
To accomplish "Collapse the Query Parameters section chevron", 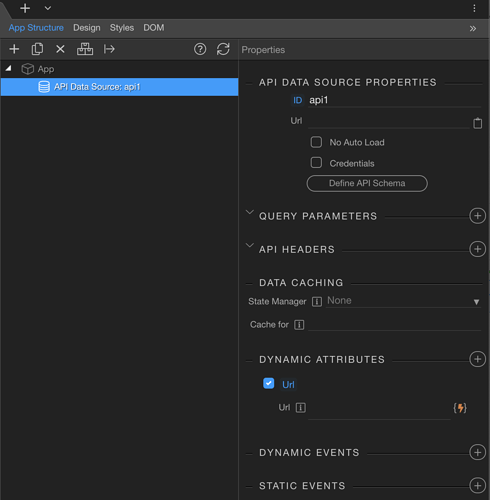I will [x=250, y=212].
